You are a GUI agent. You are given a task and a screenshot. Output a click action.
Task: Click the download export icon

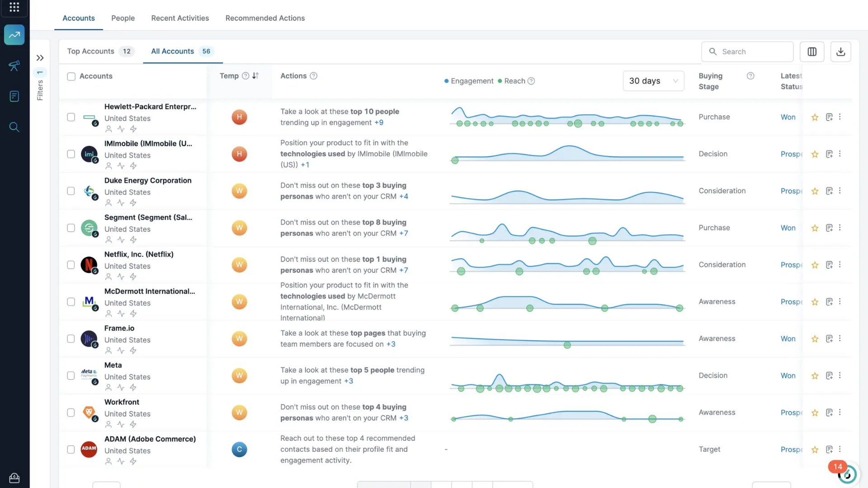(x=840, y=52)
